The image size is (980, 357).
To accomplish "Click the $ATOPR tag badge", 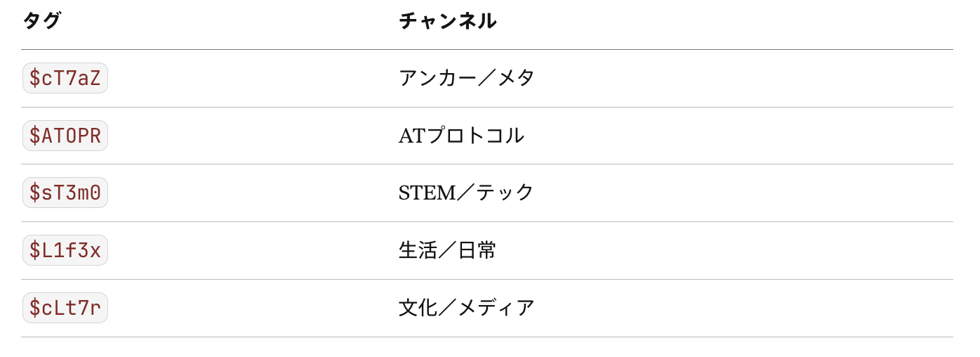I will tap(65, 136).
